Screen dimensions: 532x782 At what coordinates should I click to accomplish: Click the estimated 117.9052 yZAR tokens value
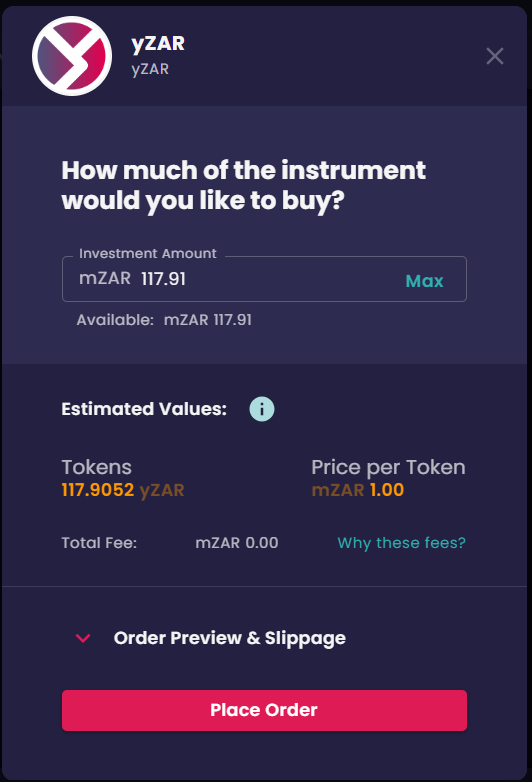click(123, 490)
